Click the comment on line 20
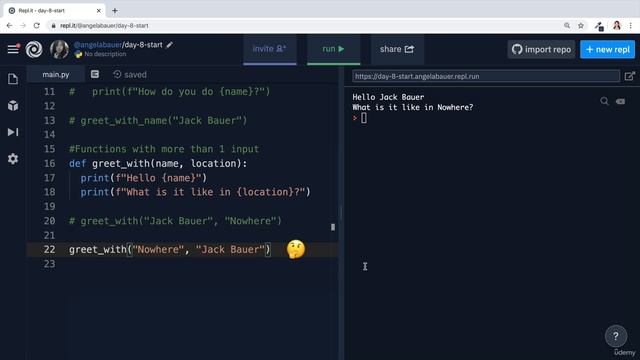Image resolution: width=640 pixels, height=360 pixels. coord(175,221)
